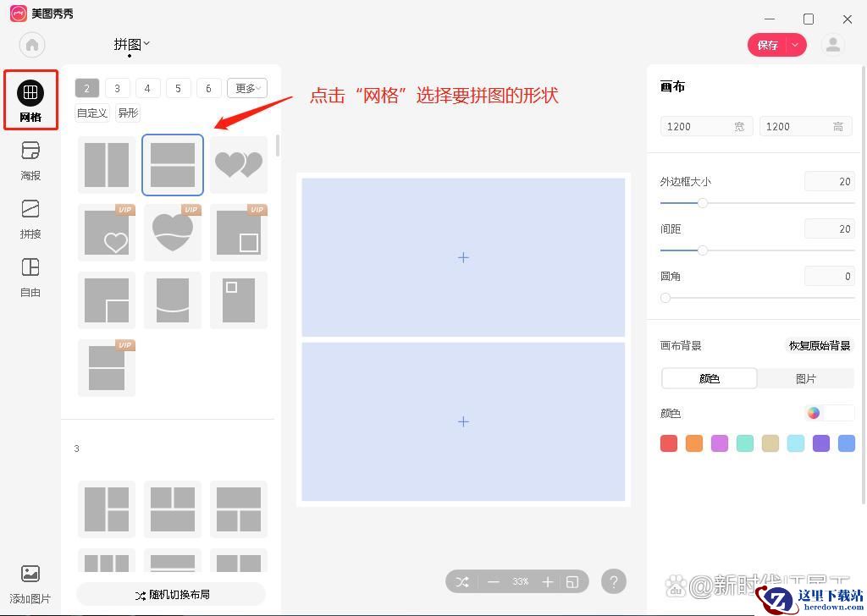Image resolution: width=867 pixels, height=616 pixels.
Task: Open 添加图片 to add pictures
Action: tap(30, 584)
